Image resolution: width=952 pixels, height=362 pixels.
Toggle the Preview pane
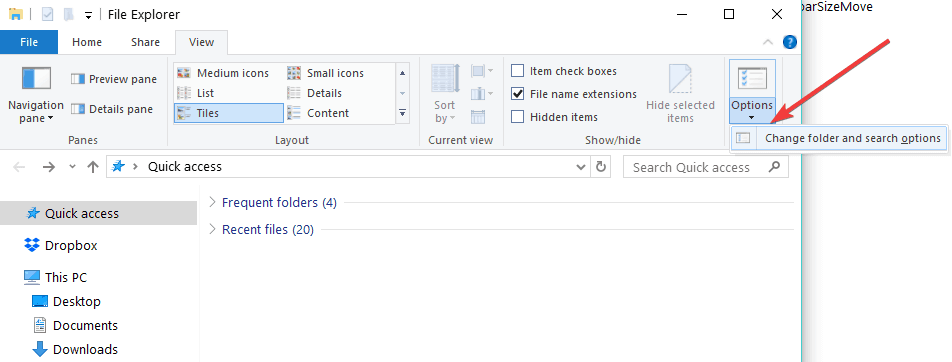114,79
